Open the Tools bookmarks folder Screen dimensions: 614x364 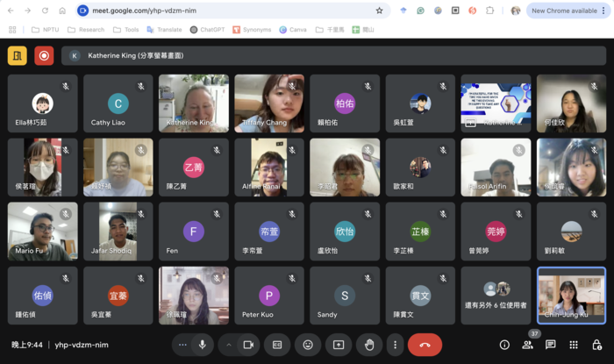(125, 29)
